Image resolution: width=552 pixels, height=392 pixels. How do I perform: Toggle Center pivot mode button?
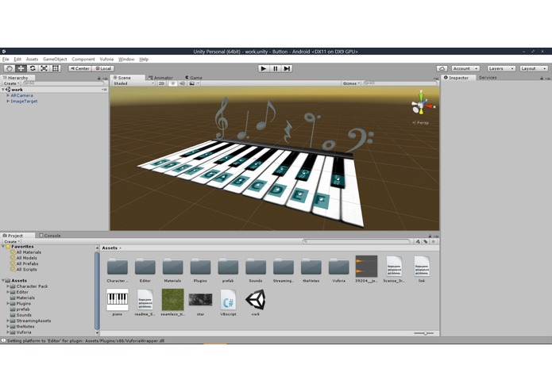tap(80, 68)
